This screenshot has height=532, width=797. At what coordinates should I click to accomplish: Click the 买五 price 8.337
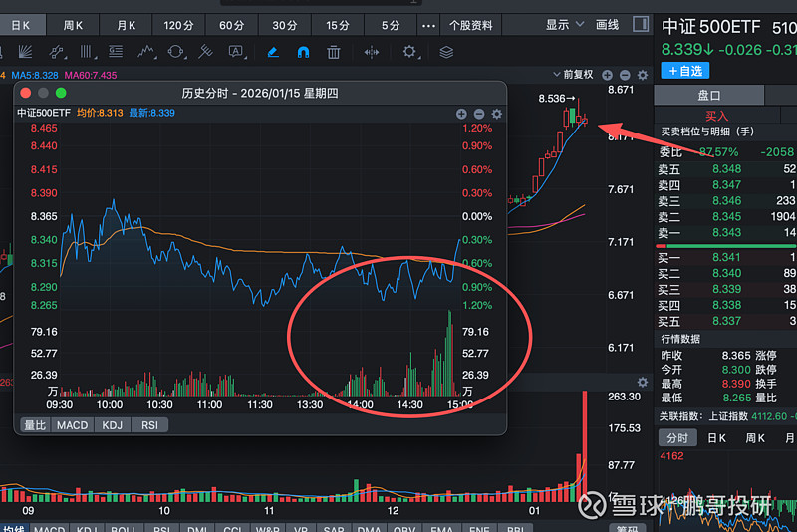pyautogui.click(x=727, y=321)
